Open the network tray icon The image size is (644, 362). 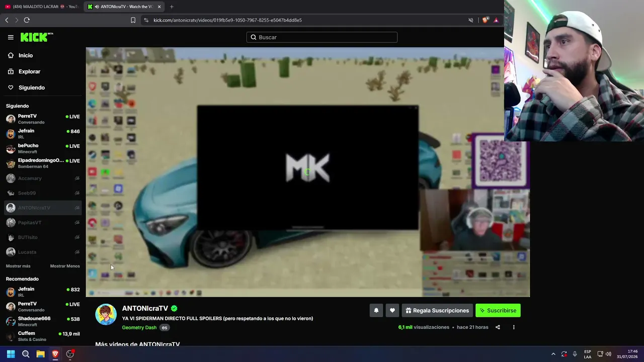[x=599, y=354]
